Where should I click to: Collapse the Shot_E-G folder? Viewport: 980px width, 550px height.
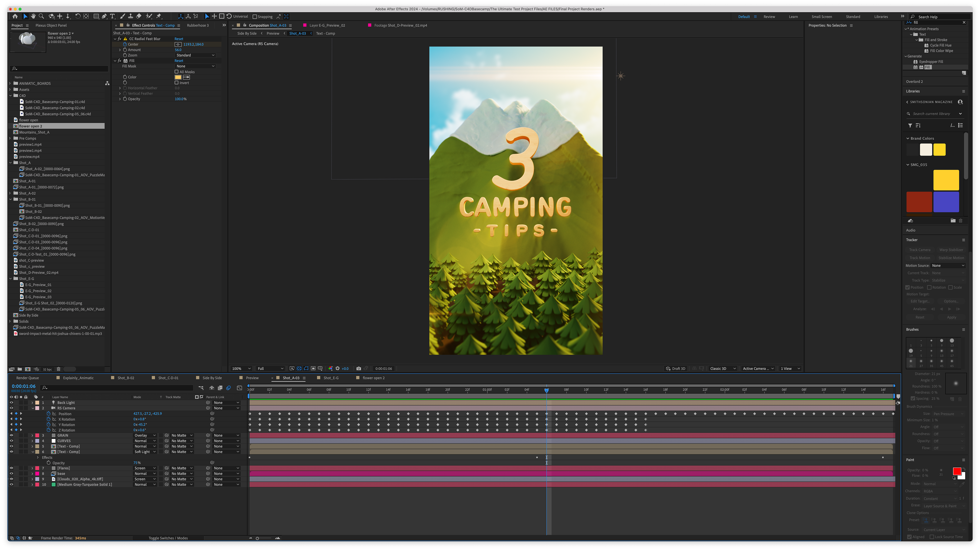10,279
